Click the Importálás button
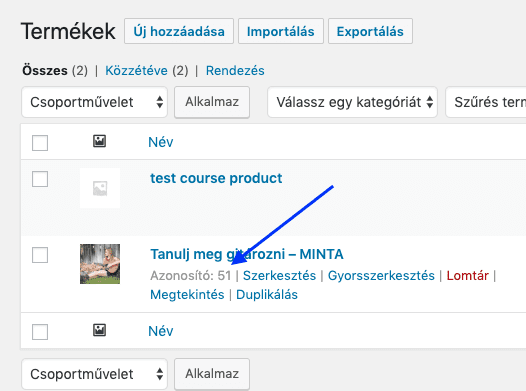Screen dimensions: 526x391 pyautogui.click(x=281, y=31)
